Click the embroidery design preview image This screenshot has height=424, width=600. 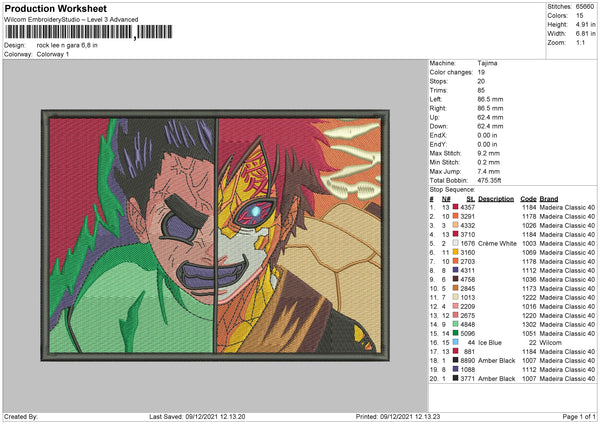(x=215, y=235)
